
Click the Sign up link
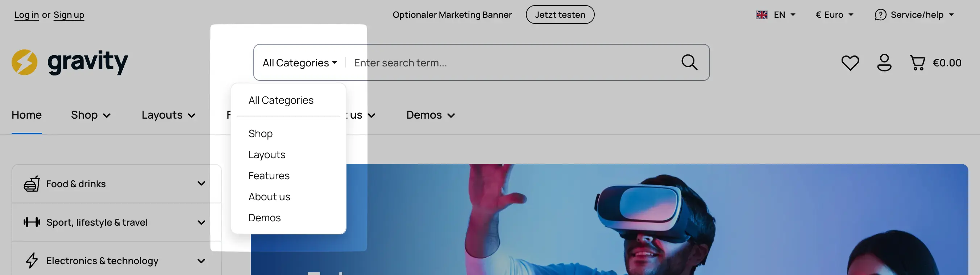coord(69,15)
